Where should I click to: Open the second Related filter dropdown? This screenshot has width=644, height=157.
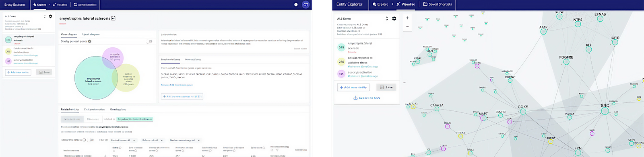pos(153,140)
